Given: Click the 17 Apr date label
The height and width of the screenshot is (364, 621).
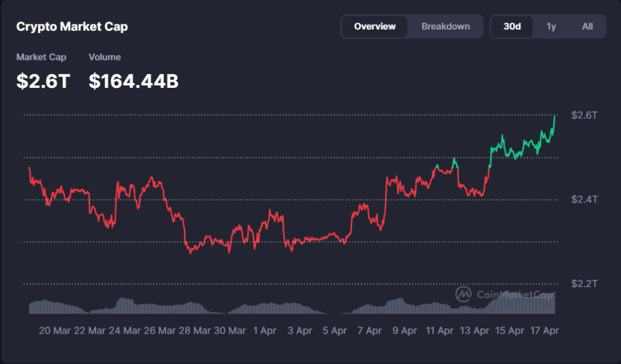Looking at the screenshot, I should (543, 331).
